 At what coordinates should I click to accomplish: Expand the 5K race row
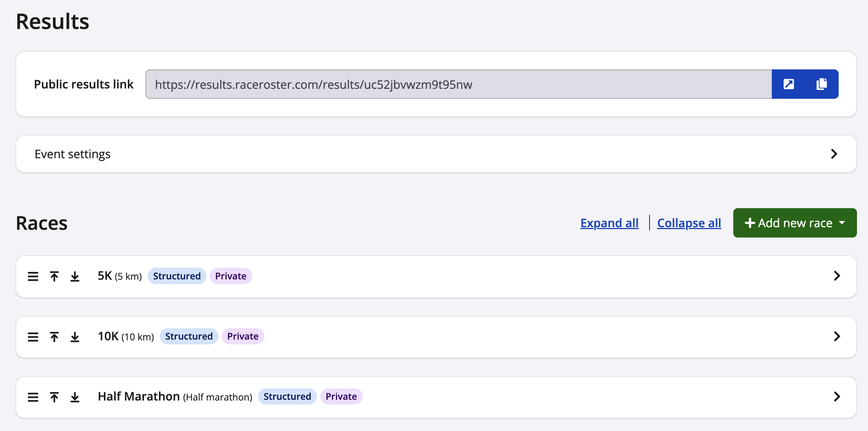click(837, 276)
